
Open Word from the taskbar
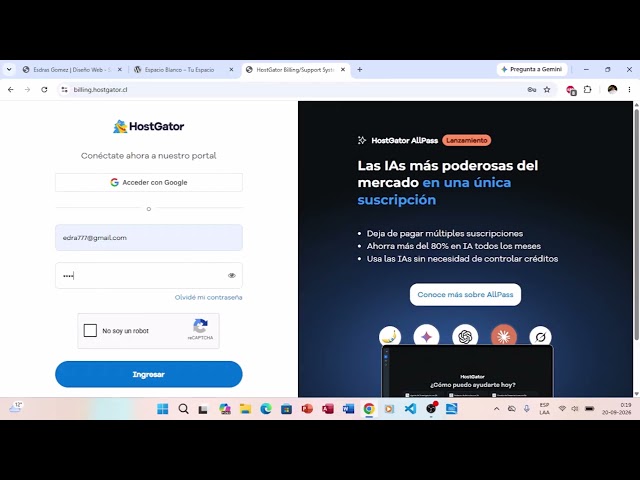348,409
